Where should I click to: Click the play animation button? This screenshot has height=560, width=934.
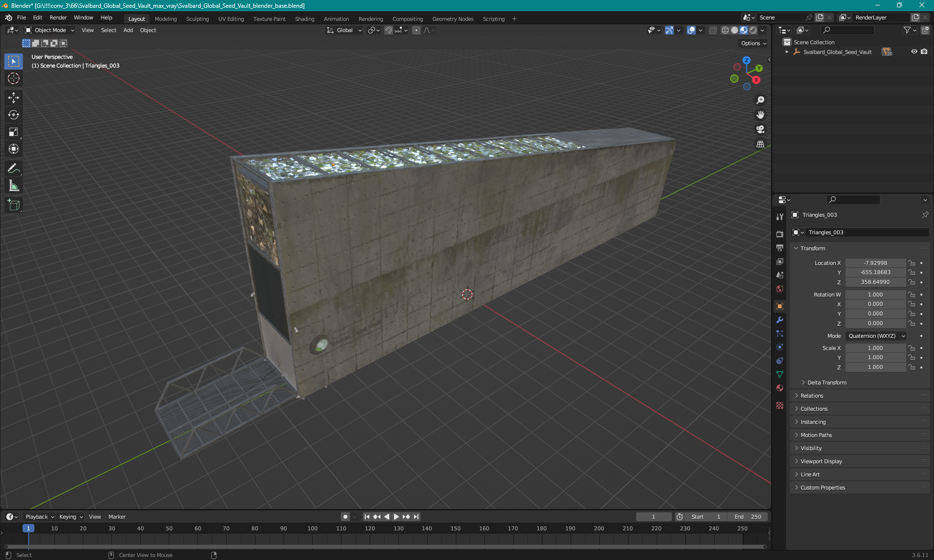[395, 516]
